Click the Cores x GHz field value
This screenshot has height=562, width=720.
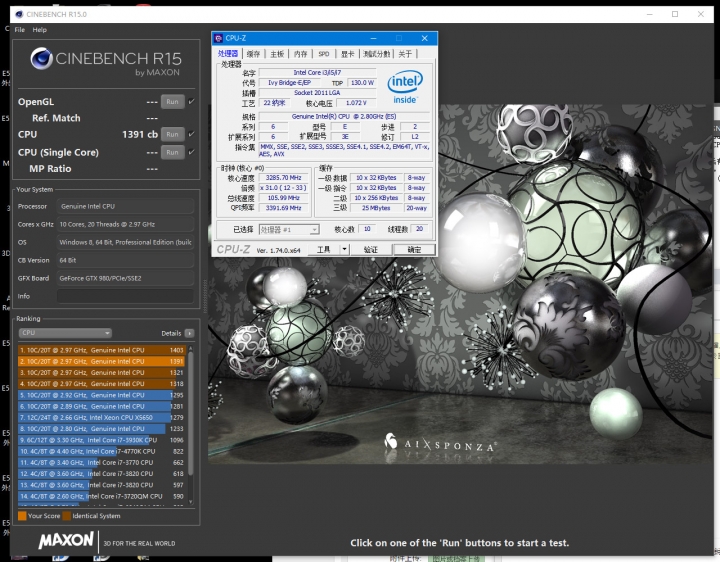click(125, 225)
